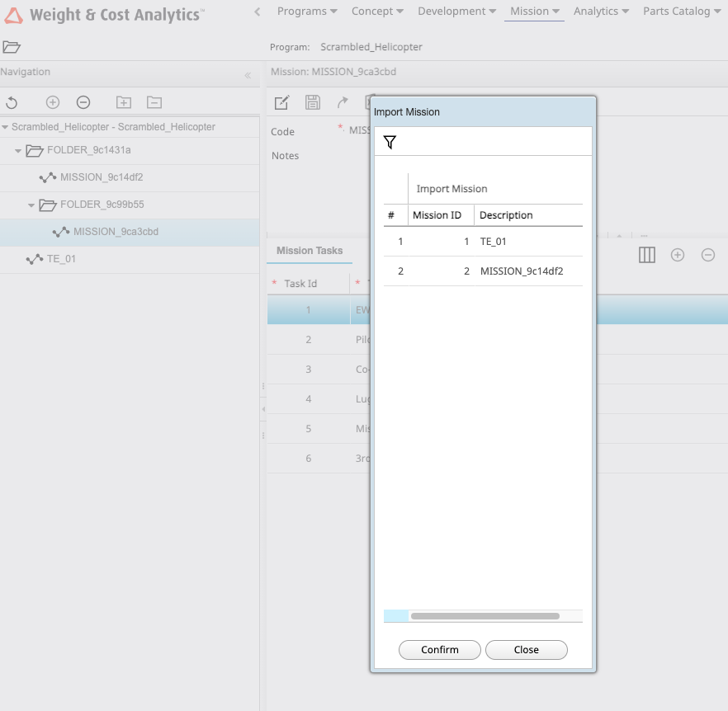
Task: Collapse the FOLDER_9c1431a tree node
Action: pyautogui.click(x=18, y=151)
